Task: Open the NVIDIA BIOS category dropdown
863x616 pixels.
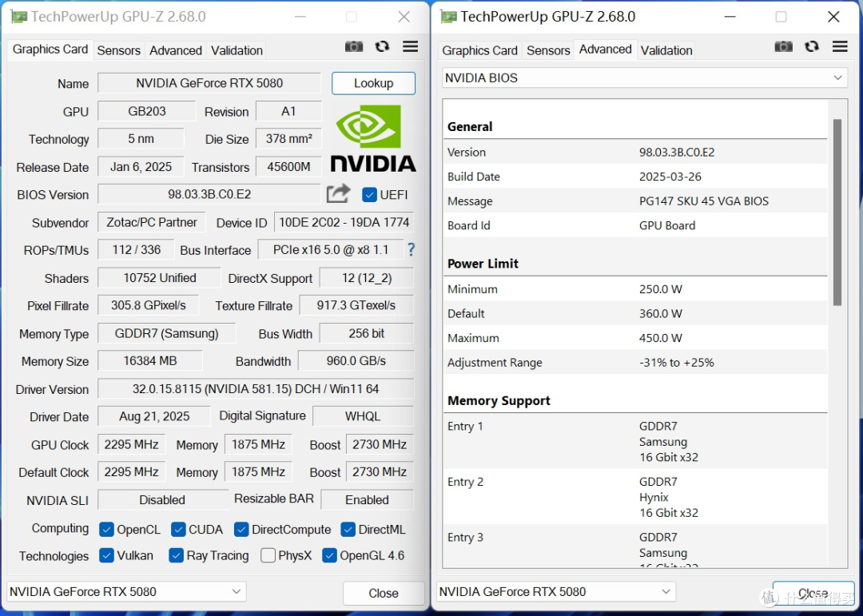Action: [x=645, y=77]
